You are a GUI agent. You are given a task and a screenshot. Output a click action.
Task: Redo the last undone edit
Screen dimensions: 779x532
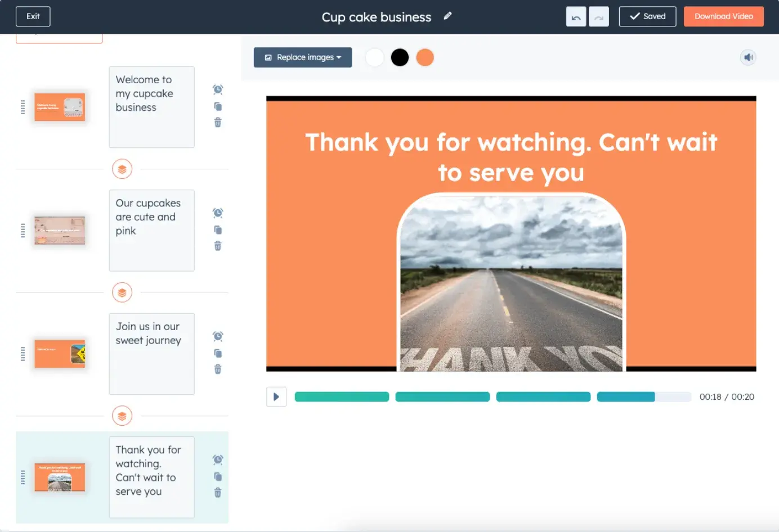(598, 17)
